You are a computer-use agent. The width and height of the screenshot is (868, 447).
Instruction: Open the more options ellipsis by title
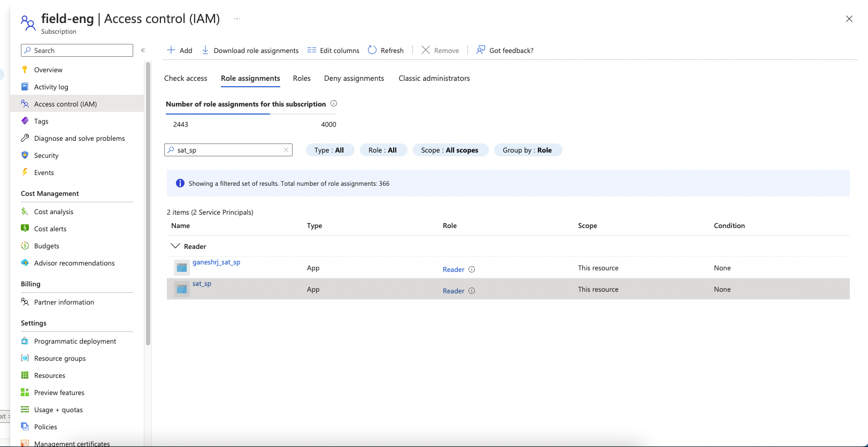[237, 19]
